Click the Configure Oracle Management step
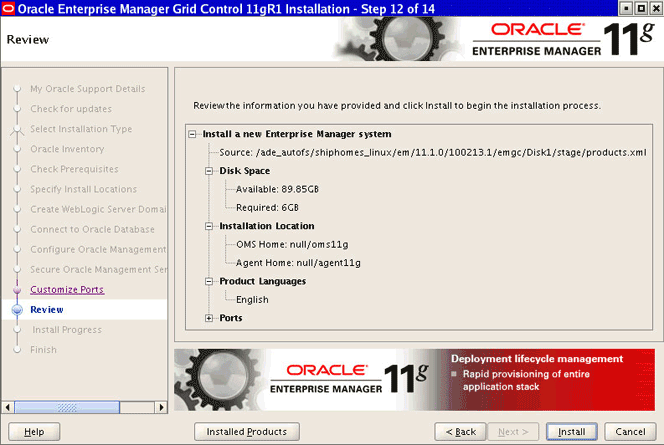The image size is (664, 445). click(x=98, y=249)
